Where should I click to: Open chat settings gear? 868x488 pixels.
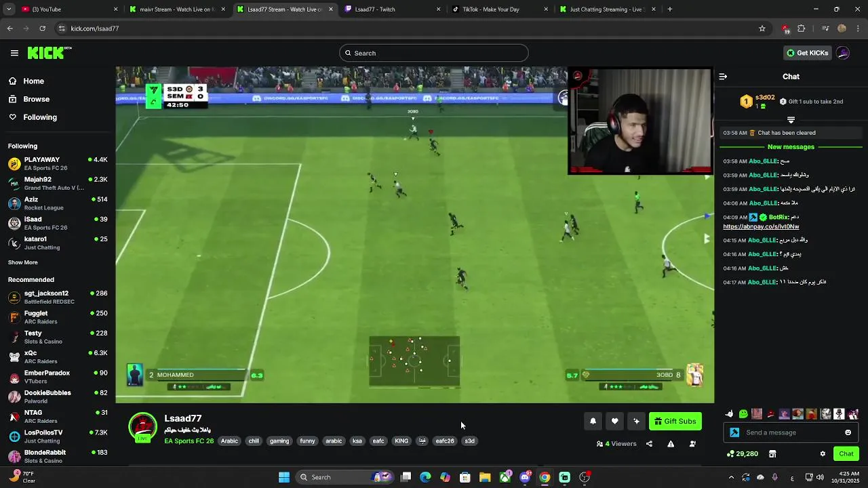[x=823, y=453]
